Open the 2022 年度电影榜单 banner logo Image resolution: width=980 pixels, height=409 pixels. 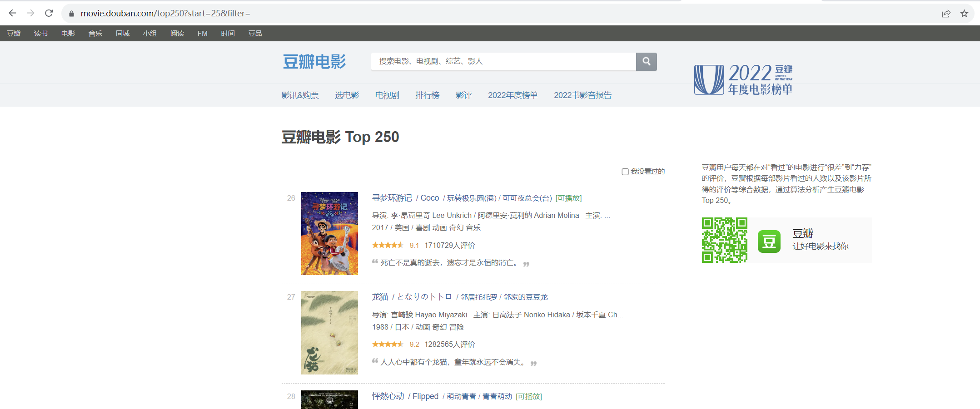tap(743, 79)
